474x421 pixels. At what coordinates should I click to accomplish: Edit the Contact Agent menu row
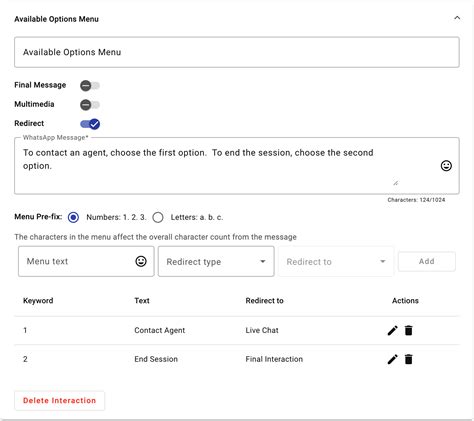coord(393,330)
